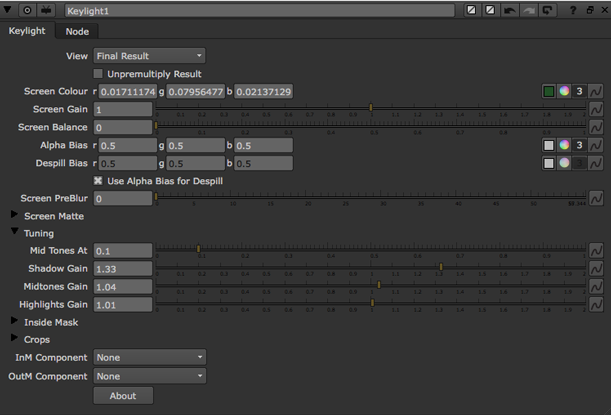Open animation menu for Mid Tones At
Image resolution: width=611 pixels, height=415 pixels.
596,251
